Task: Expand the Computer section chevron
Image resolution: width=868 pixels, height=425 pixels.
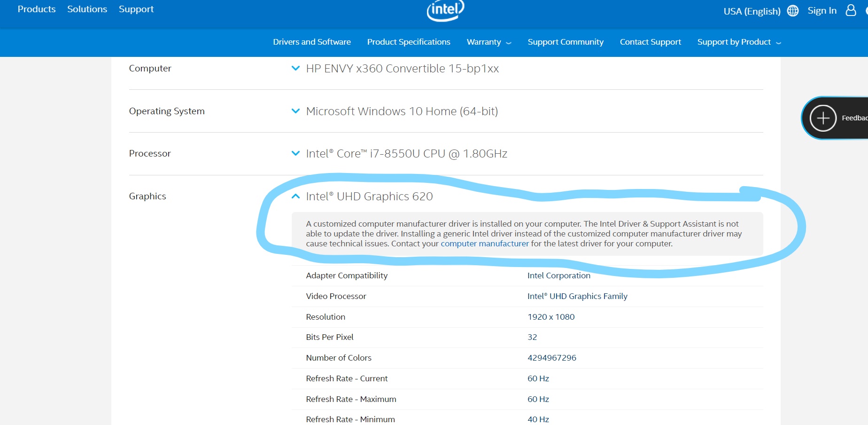Action: [x=295, y=68]
